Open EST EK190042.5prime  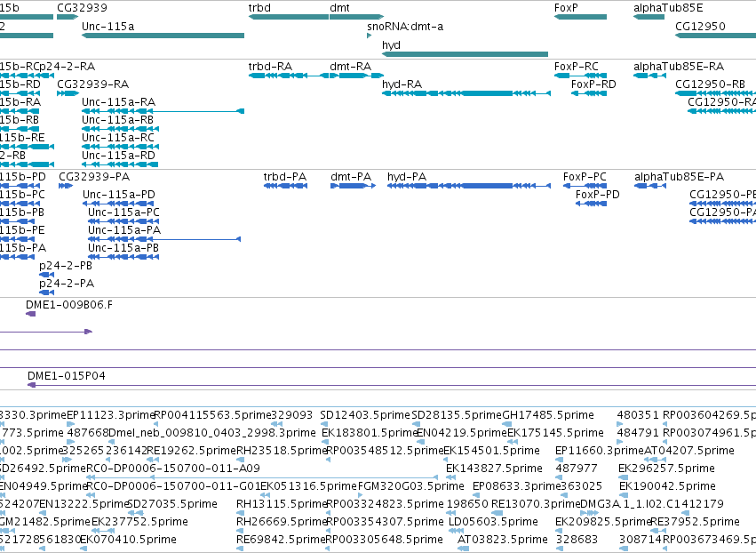pos(667,486)
